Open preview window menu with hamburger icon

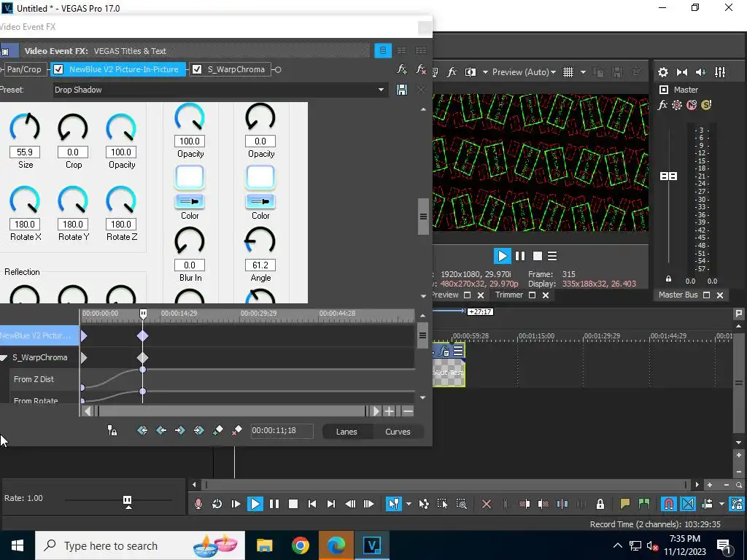tap(552, 256)
